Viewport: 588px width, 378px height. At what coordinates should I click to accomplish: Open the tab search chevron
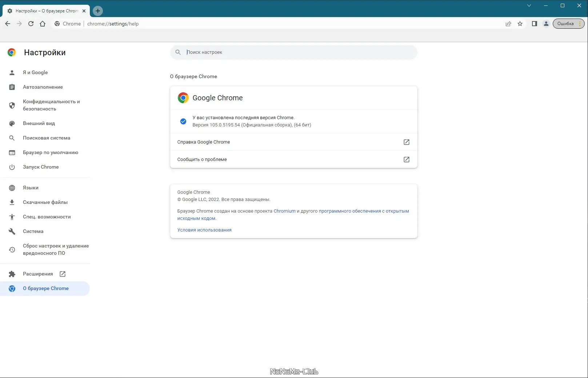[x=529, y=5]
